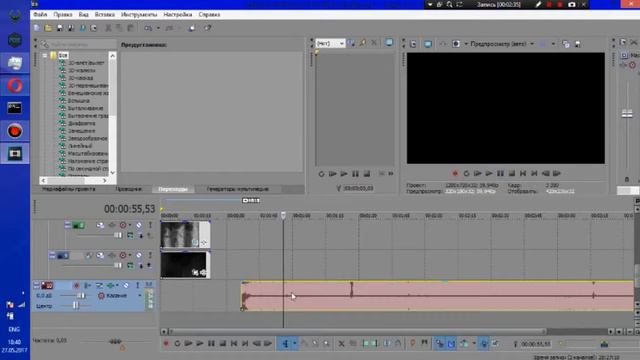Switch to the Генераторы мультимедиа tab
The height and width of the screenshot is (360, 640).
[238, 189]
